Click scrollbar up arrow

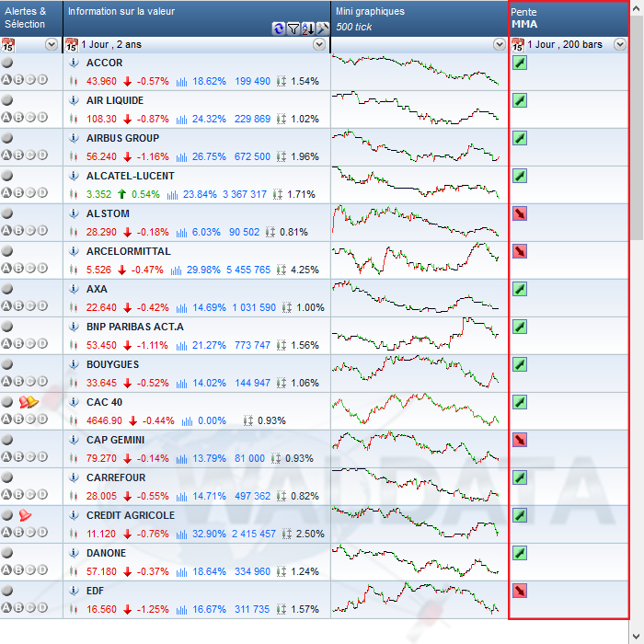click(637, 8)
